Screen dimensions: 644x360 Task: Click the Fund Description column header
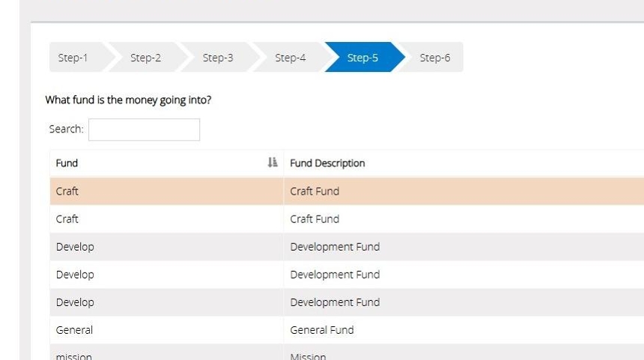[x=327, y=163]
